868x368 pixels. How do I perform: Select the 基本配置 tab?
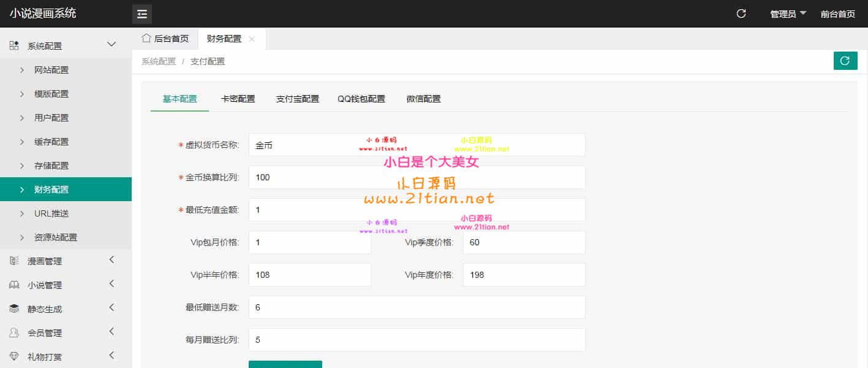click(x=179, y=99)
